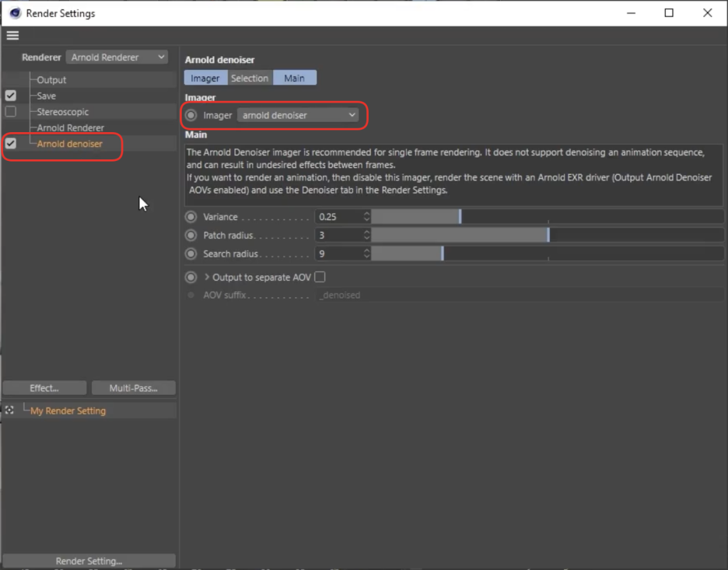Click the Search radius slider track
Screen dimensions: 728x570
point(547,254)
